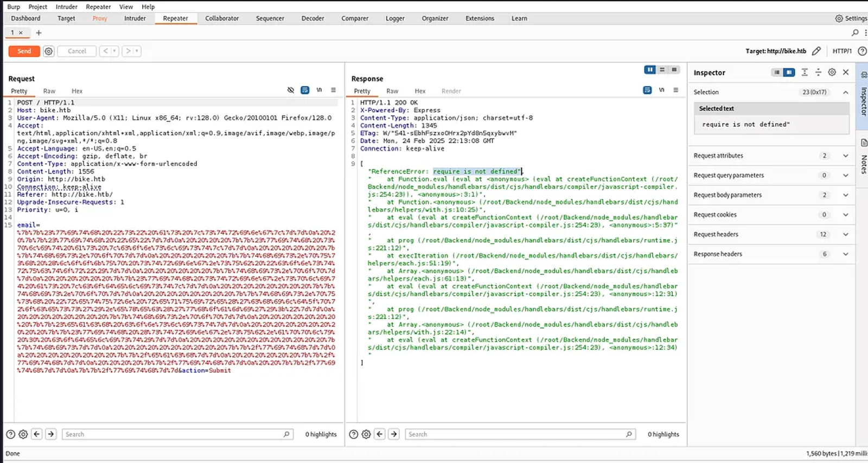Screen dimensions: 868x463
Task: Collapse all Inspector sections
Action: (x=818, y=72)
